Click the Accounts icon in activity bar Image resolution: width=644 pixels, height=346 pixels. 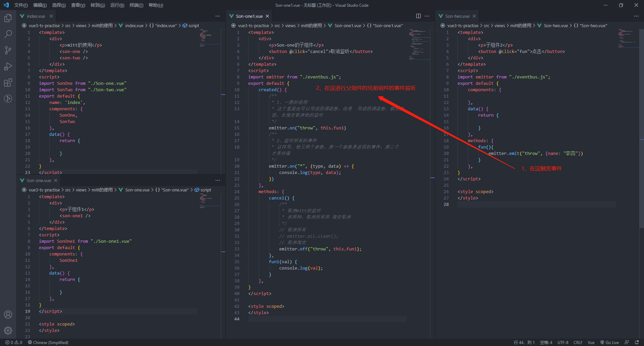pos(8,314)
